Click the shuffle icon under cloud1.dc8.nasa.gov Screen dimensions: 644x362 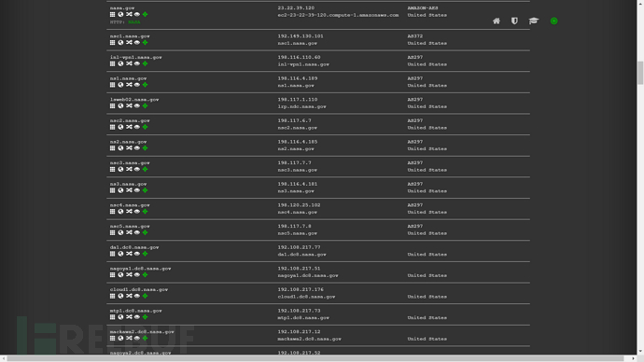[x=129, y=297]
